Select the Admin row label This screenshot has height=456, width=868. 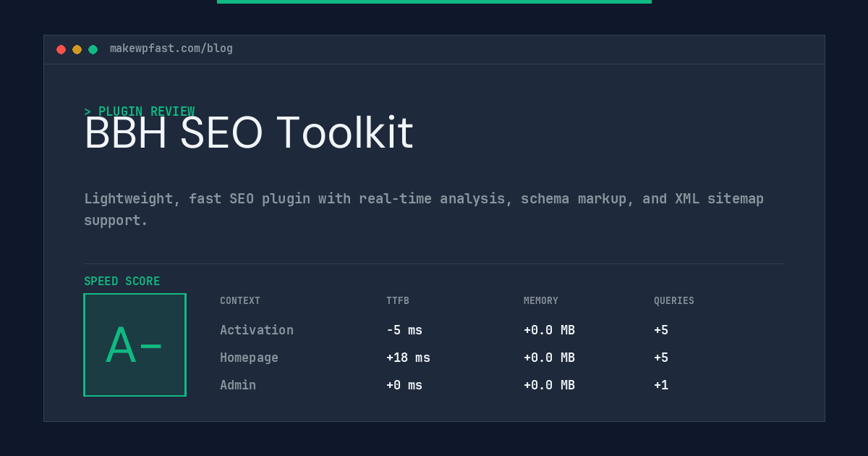pyautogui.click(x=238, y=385)
